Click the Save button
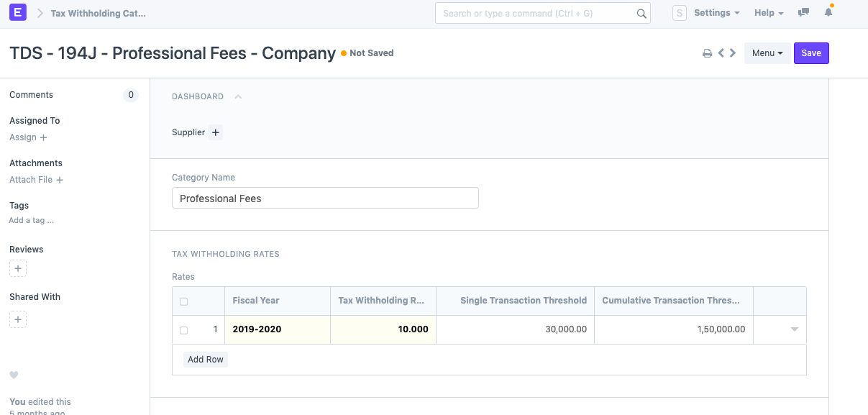The width and height of the screenshot is (868, 415). click(x=810, y=53)
